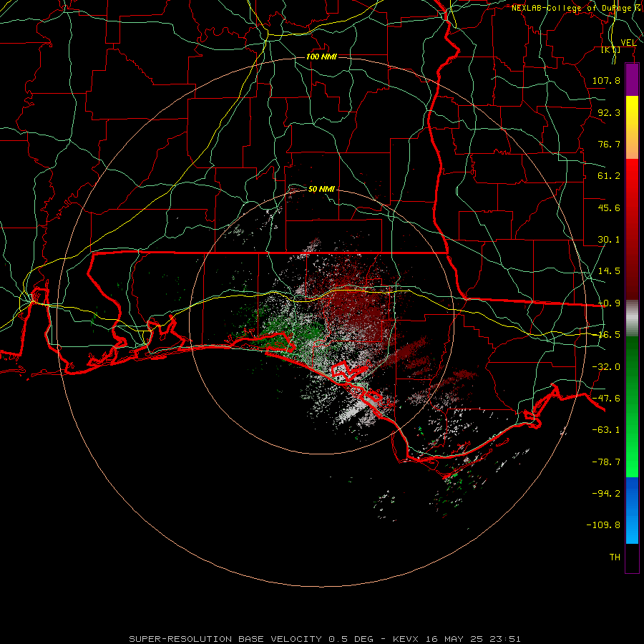Click the -78.7 legend value
This screenshot has height=644, width=644.
606,462
